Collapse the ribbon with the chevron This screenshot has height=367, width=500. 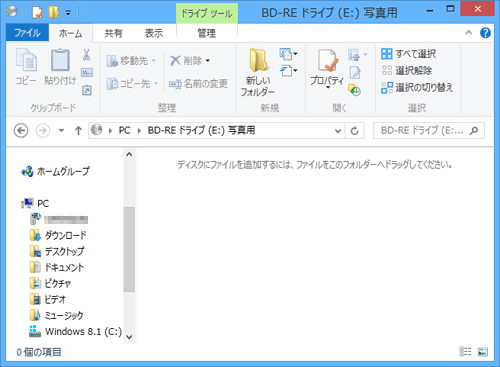click(x=469, y=33)
